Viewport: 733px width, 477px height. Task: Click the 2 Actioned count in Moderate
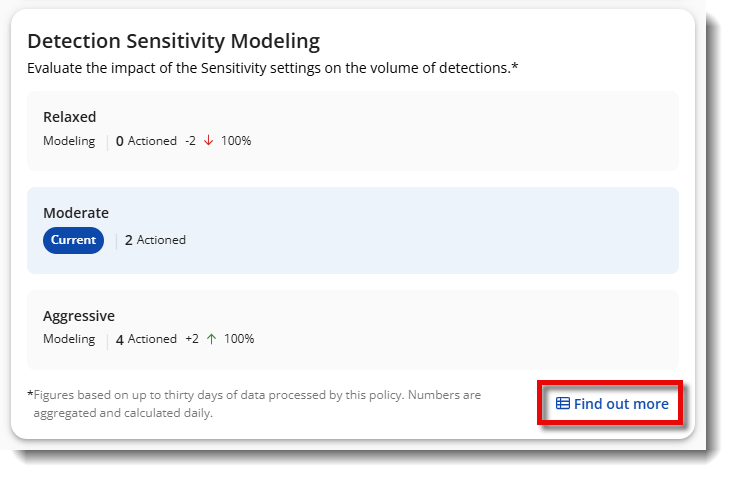pyautogui.click(x=155, y=240)
